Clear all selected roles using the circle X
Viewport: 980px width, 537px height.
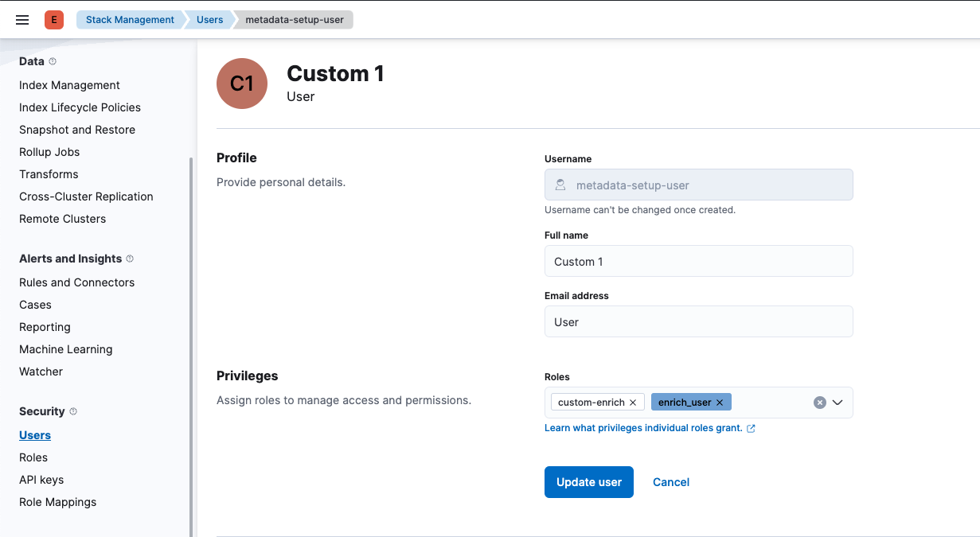[820, 403]
